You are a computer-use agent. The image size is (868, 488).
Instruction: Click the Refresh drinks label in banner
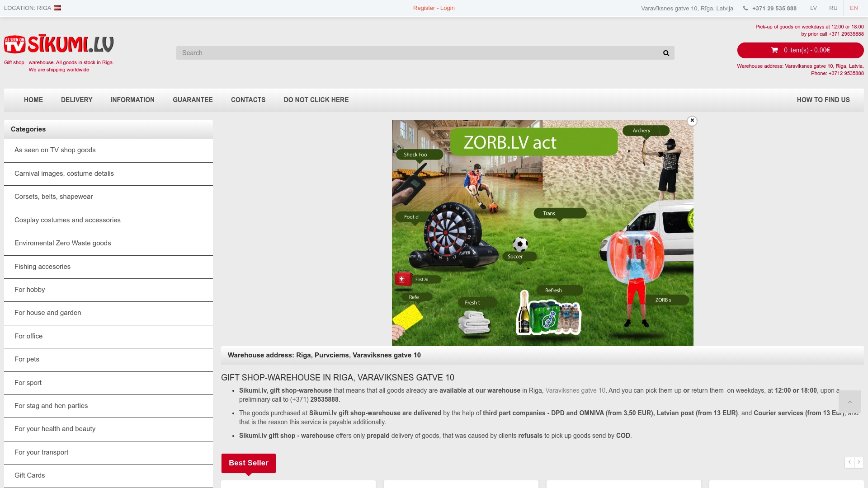click(559, 291)
